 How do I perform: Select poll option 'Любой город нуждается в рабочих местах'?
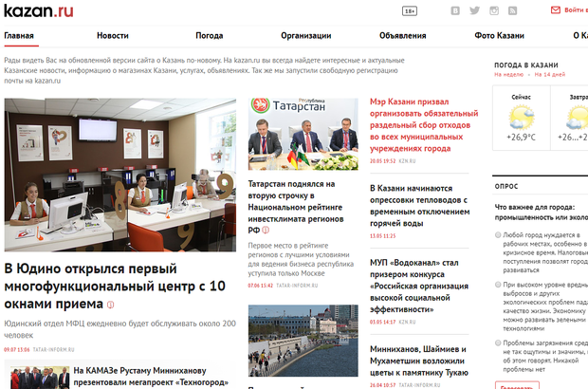pos(499,233)
